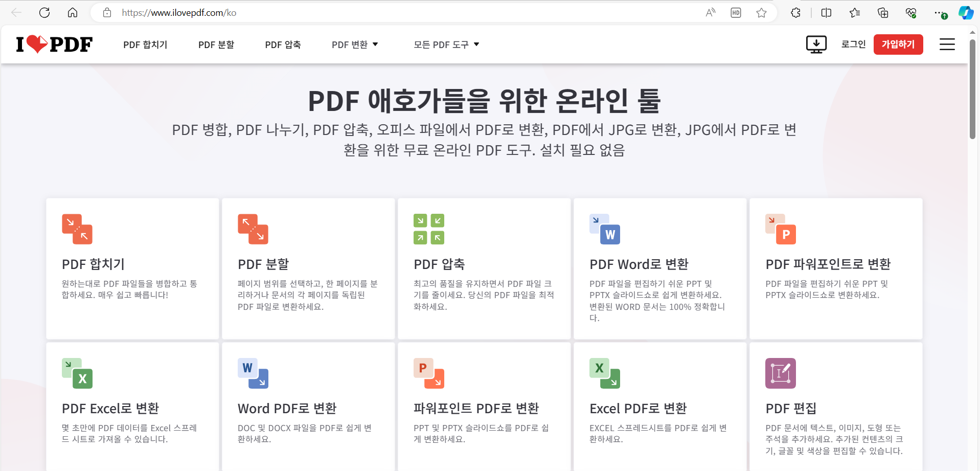Open the browser Collections icon

883,13
